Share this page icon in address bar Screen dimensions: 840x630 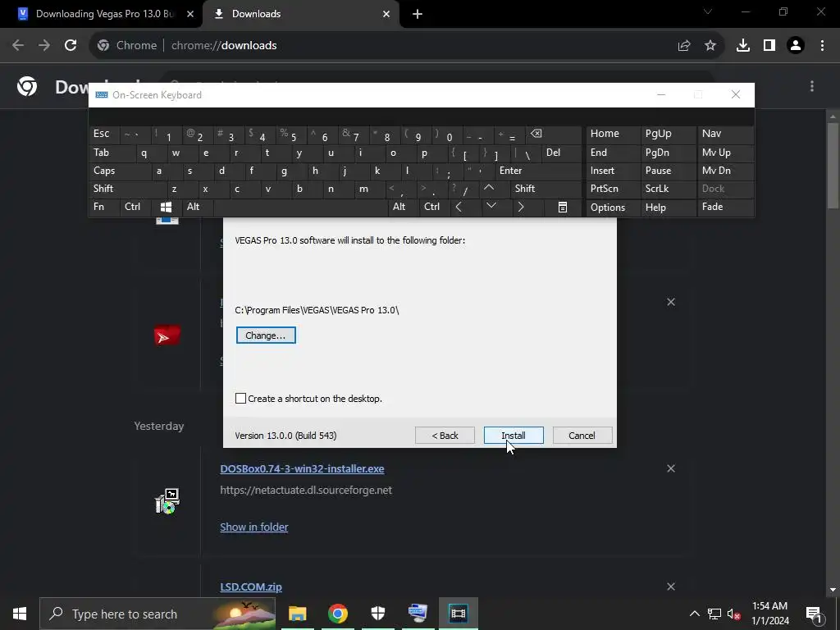[684, 46]
